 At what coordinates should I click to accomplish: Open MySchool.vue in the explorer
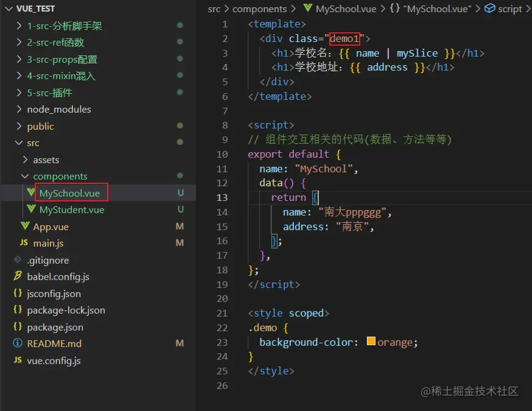[x=69, y=193]
